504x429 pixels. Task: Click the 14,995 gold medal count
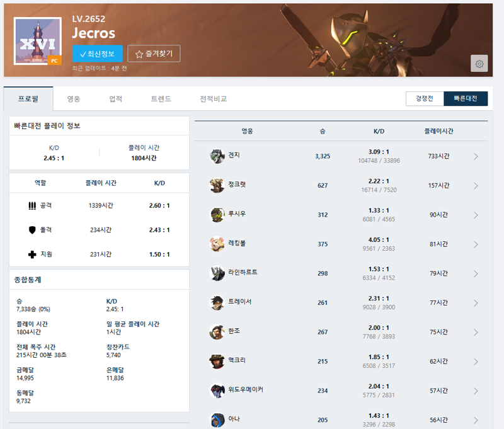pyautogui.click(x=25, y=378)
